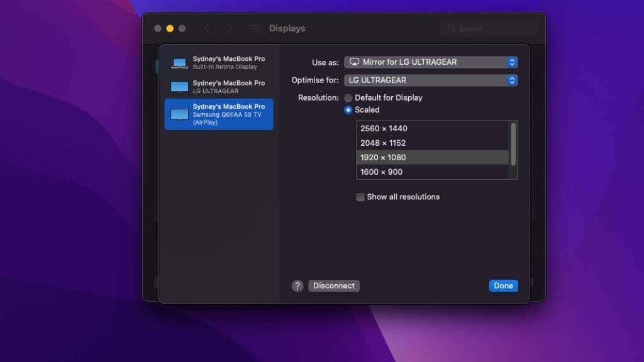The width and height of the screenshot is (644, 362).
Task: Open the Optimise for dropdown
Action: (x=431, y=80)
